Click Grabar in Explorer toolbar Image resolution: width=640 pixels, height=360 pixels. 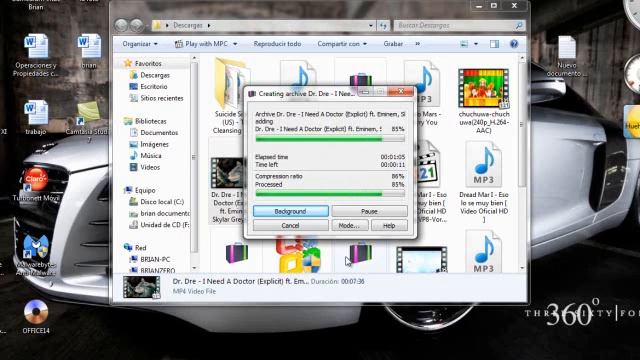click(393, 44)
